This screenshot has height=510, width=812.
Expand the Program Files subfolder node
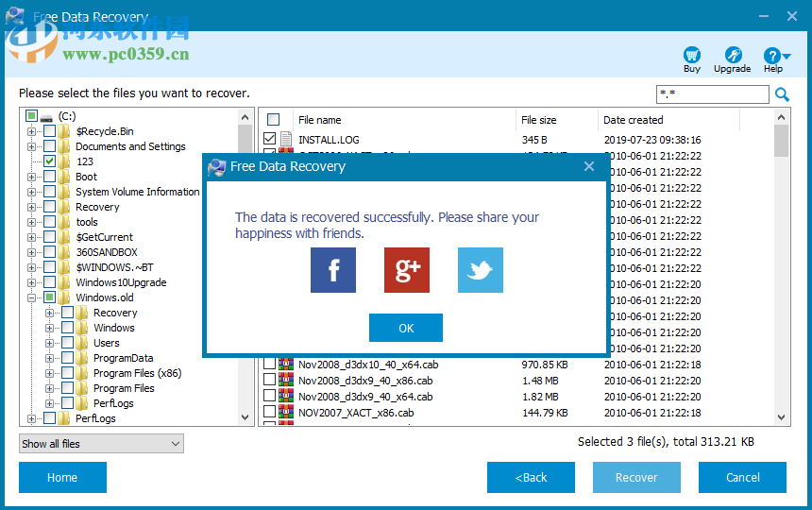(x=49, y=388)
